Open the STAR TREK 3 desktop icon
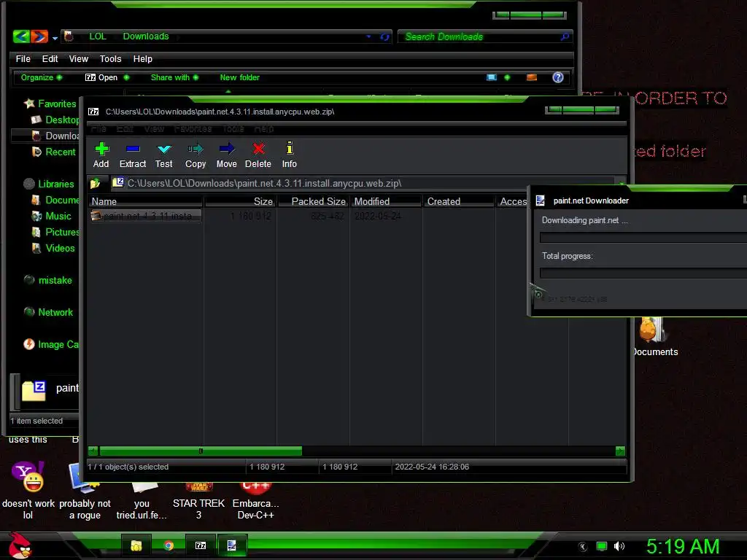Screen dimensions: 747x560 (x=198, y=500)
